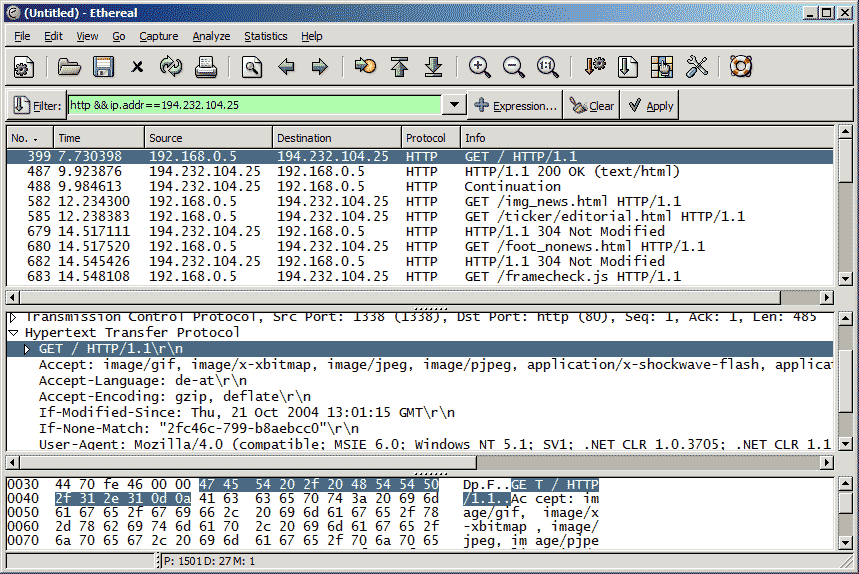The height and width of the screenshot is (574, 859).
Task: Close capture file with X icon
Action: click(137, 67)
